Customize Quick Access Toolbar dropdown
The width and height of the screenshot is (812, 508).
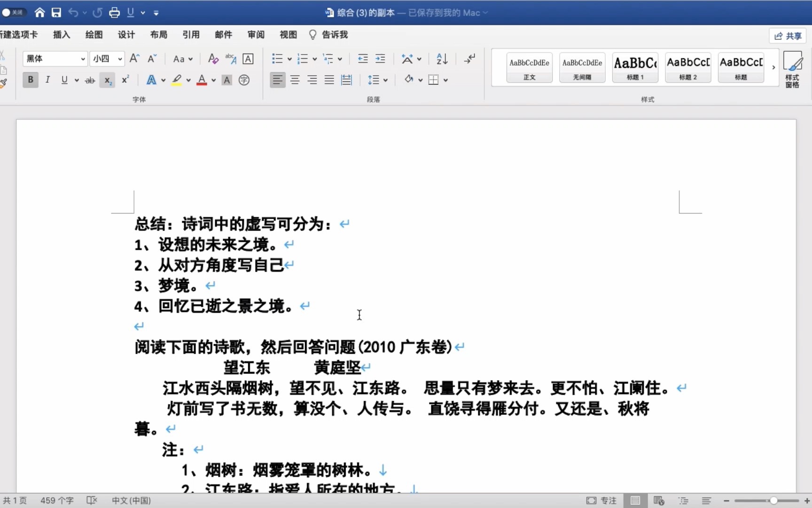(x=156, y=13)
